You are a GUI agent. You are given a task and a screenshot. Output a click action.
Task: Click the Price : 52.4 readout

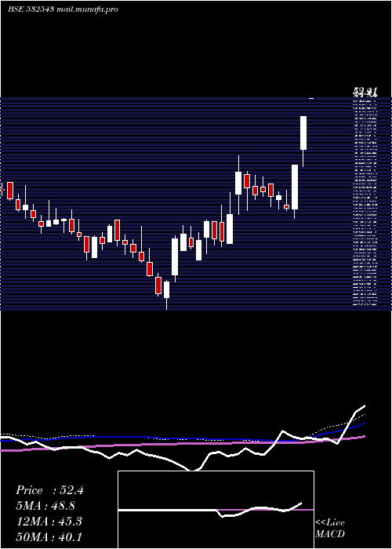click(49, 490)
